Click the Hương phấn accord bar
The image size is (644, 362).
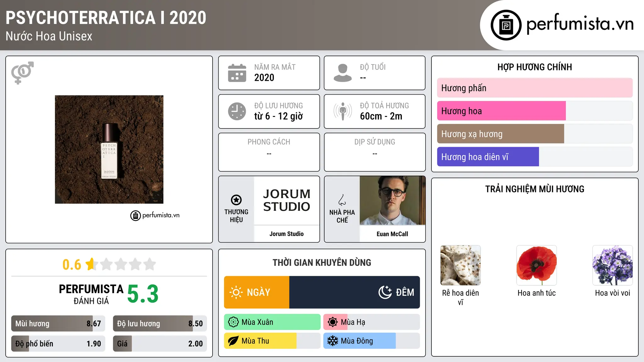tap(535, 88)
